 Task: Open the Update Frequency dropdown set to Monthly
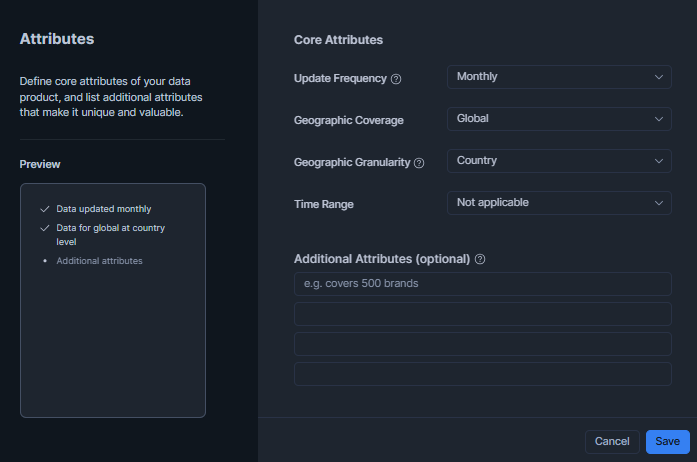[559, 77]
